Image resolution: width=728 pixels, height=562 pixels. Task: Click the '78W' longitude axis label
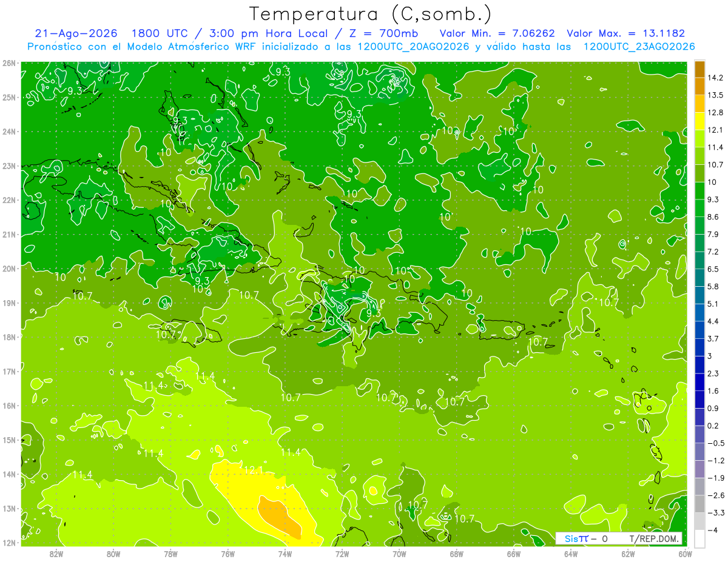click(x=170, y=554)
